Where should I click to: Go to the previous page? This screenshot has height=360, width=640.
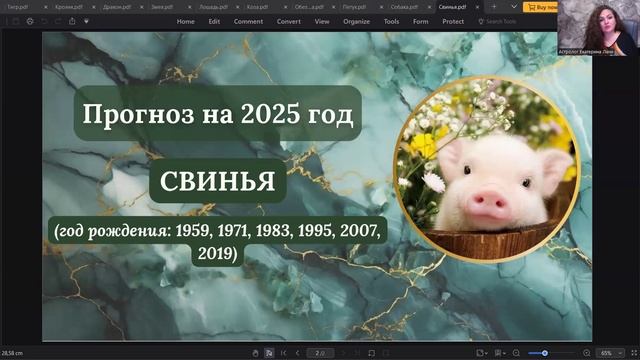[298, 353]
